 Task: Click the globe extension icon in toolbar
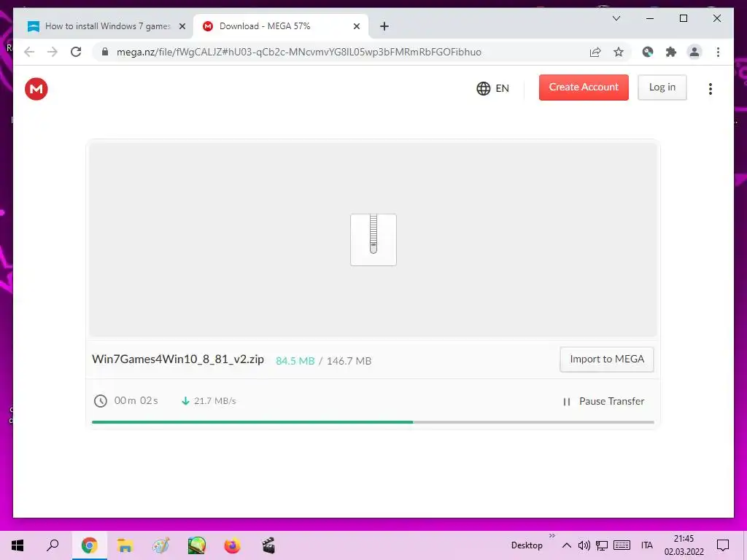click(x=648, y=52)
